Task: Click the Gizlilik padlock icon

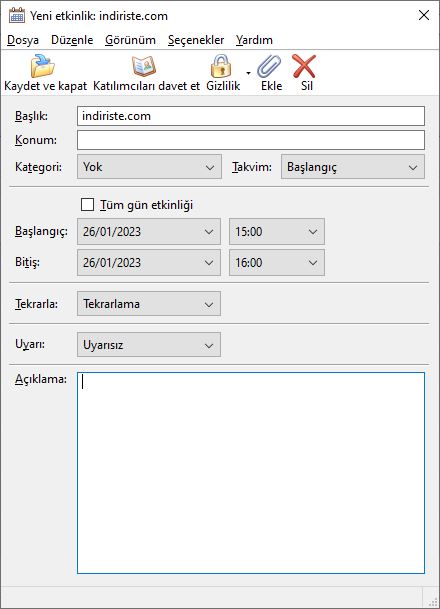Action: pyautogui.click(x=221, y=66)
